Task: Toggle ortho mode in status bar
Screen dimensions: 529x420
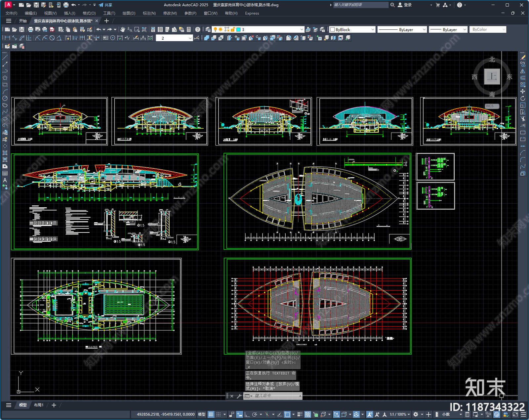Action: coord(247,414)
